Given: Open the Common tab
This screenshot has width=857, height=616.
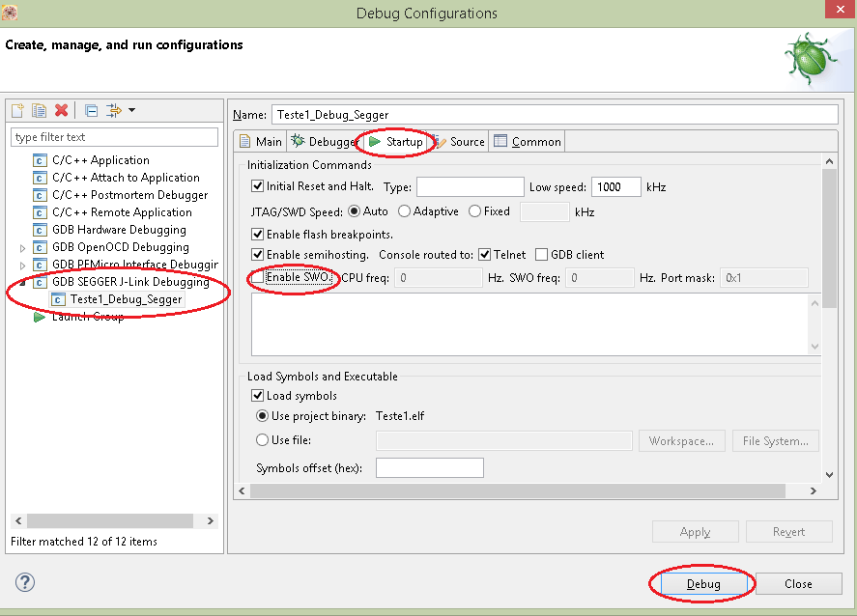Looking at the screenshot, I should 527,141.
